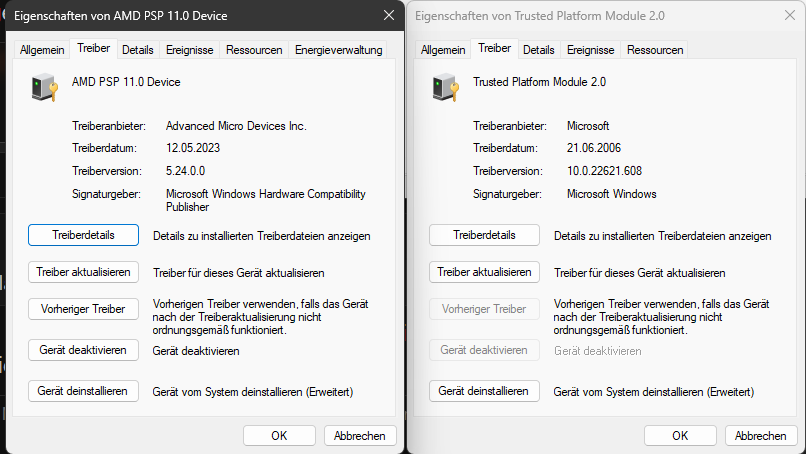Click the Trusted Platform Module 2.0 device icon

[445, 87]
